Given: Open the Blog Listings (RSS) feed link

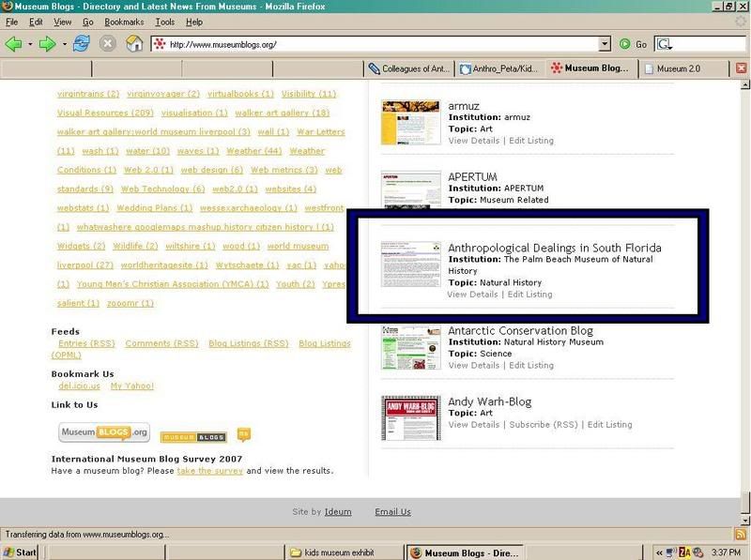Looking at the screenshot, I should point(249,343).
